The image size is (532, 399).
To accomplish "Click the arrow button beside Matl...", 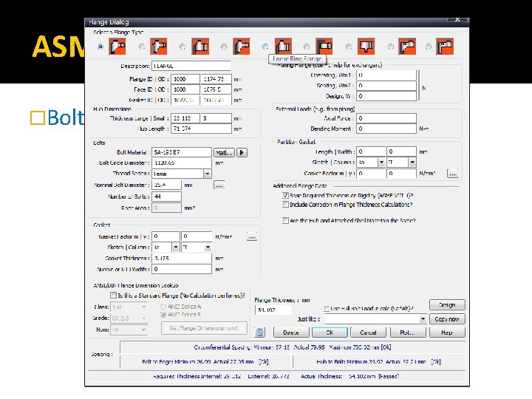I will (x=242, y=153).
